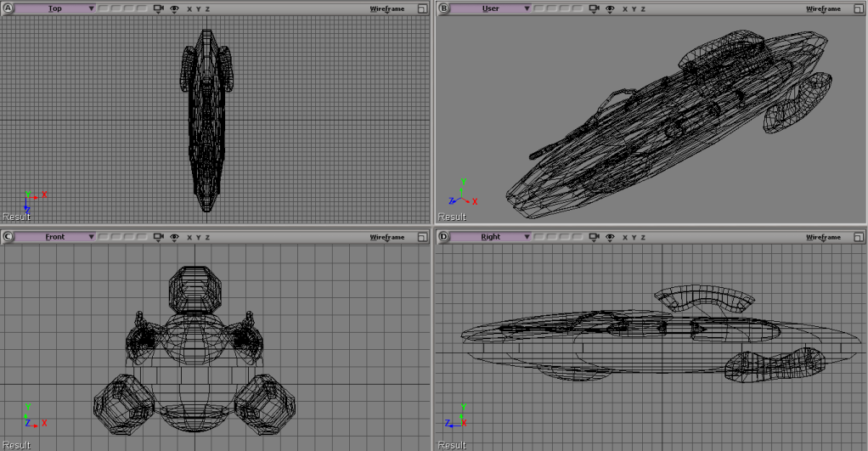
Task: Open Wireframe display menu in Front viewport
Action: [387, 238]
